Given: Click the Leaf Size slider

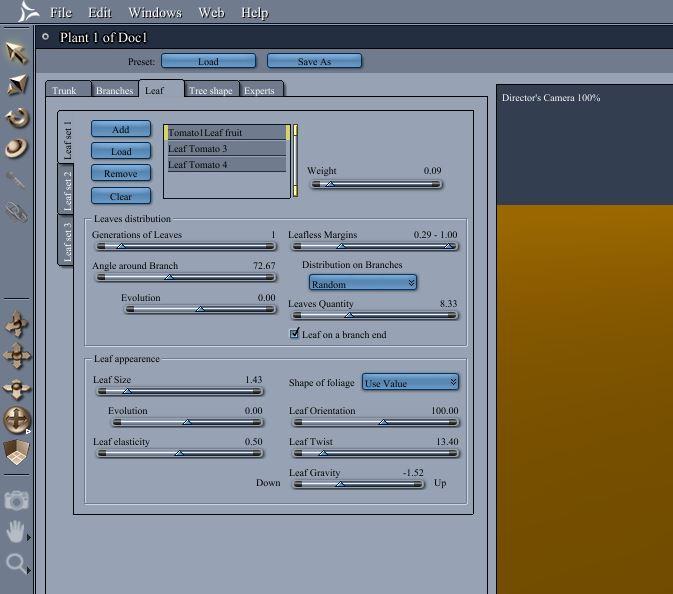Looking at the screenshot, I should (179, 391).
